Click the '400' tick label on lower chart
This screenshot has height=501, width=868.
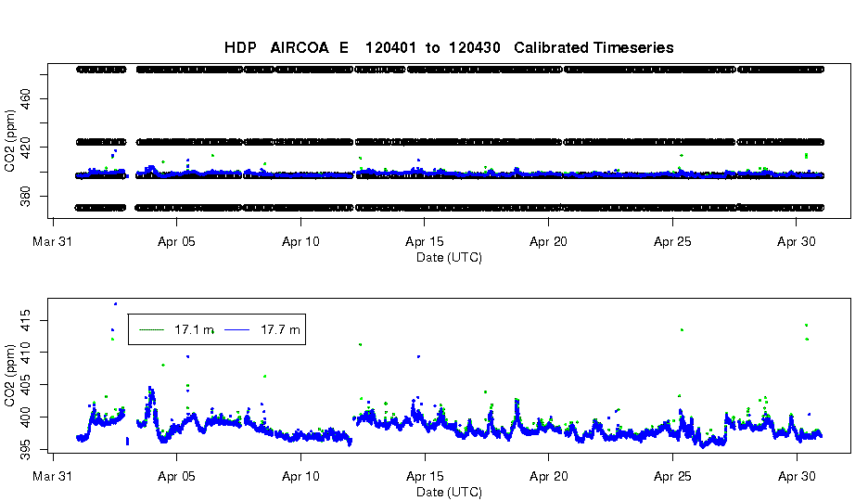(x=25, y=417)
